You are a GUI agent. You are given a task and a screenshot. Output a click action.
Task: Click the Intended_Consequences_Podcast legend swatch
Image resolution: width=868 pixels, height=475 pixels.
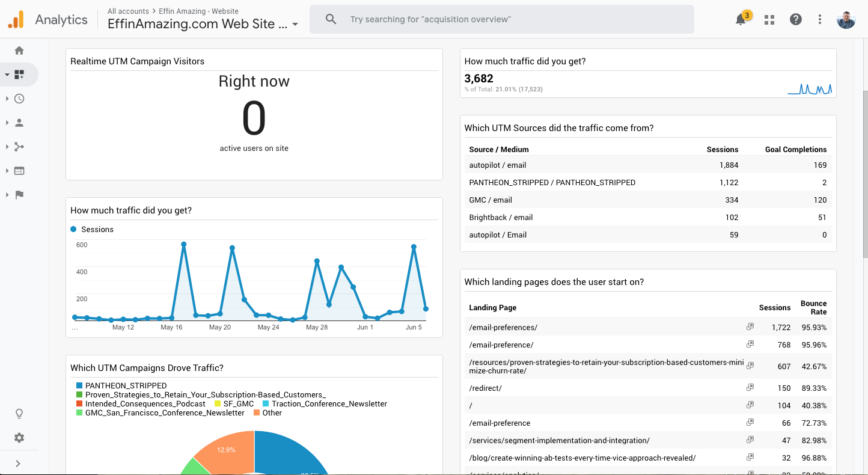point(79,403)
